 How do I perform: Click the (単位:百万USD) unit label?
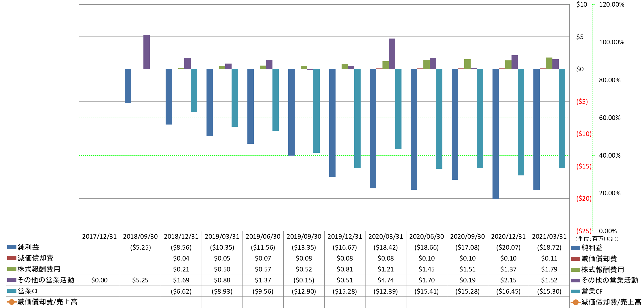pos(597,239)
